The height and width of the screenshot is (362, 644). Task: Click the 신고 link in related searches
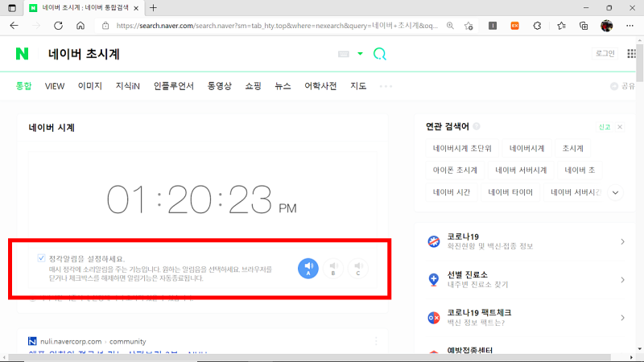605,127
